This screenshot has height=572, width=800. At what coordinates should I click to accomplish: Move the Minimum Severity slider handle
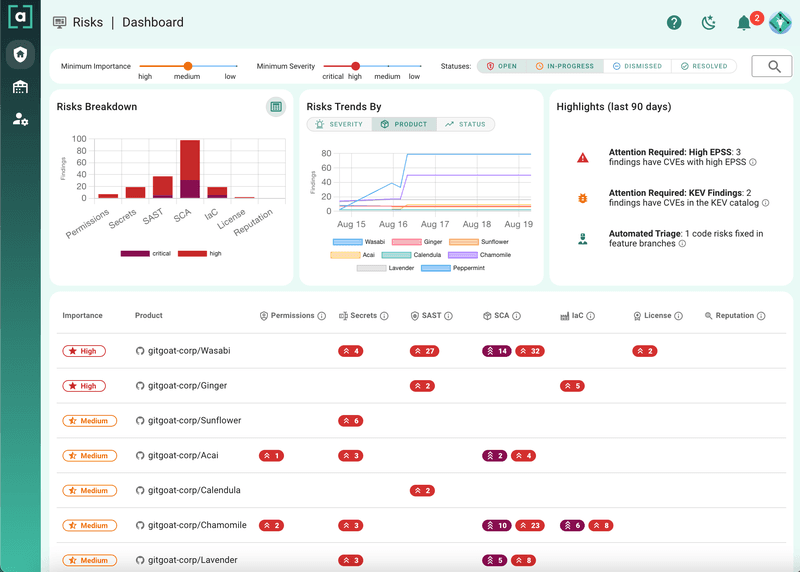click(x=356, y=66)
